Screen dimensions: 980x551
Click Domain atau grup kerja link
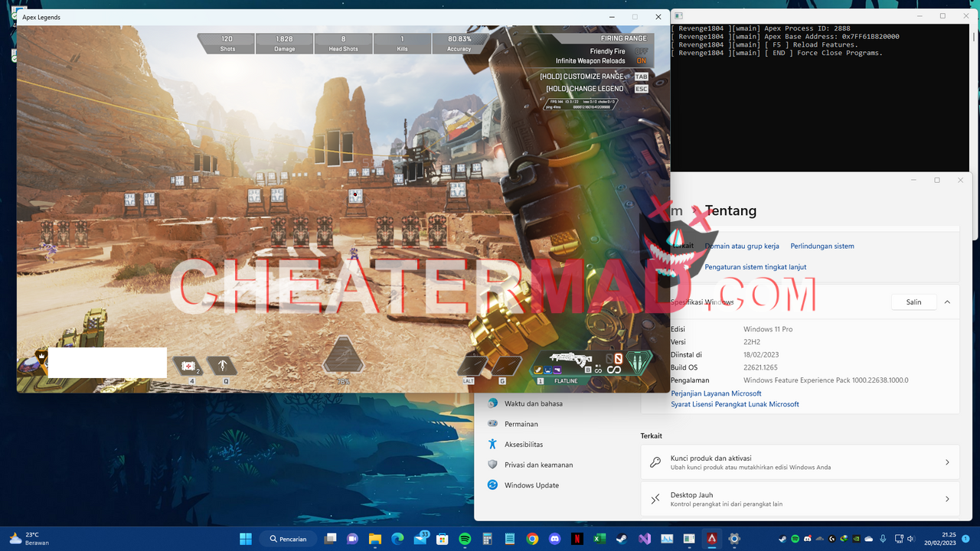[x=742, y=246]
